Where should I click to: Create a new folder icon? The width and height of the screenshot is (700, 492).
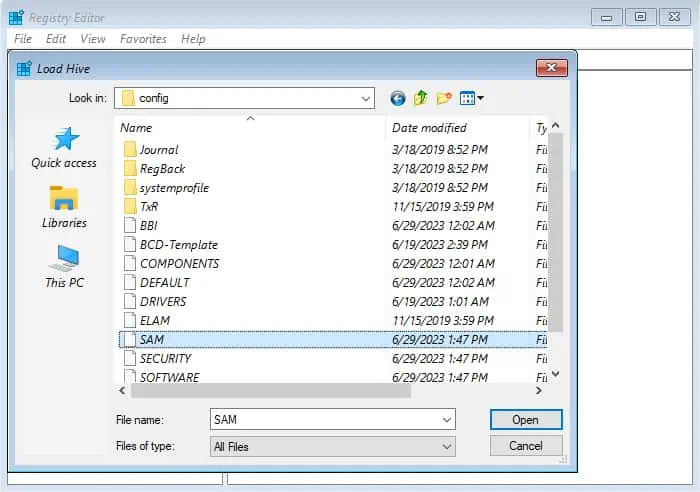click(x=444, y=98)
